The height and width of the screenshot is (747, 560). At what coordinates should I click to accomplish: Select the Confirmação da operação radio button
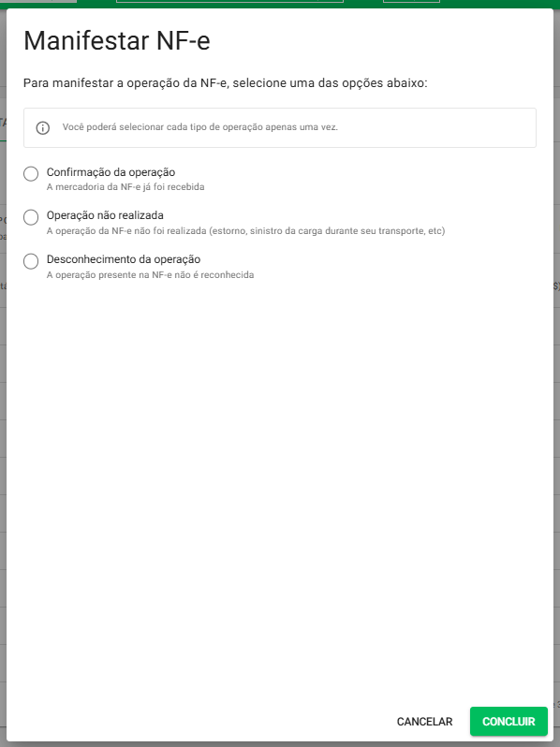point(31,174)
